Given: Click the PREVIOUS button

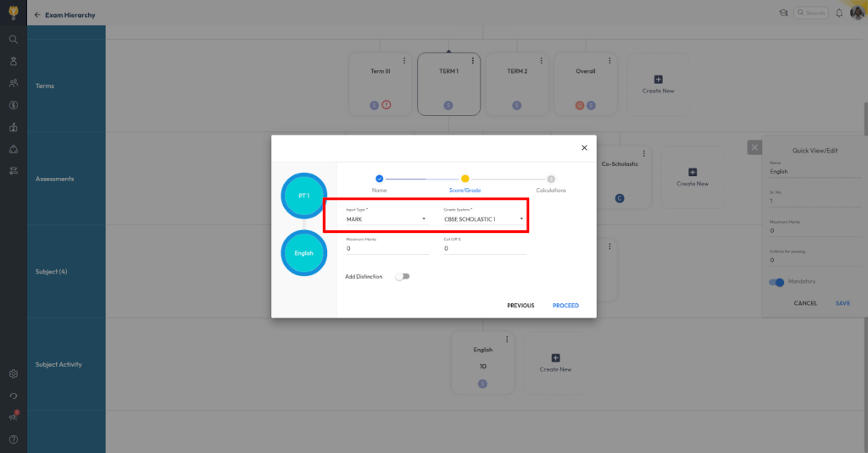Looking at the screenshot, I should coord(520,306).
